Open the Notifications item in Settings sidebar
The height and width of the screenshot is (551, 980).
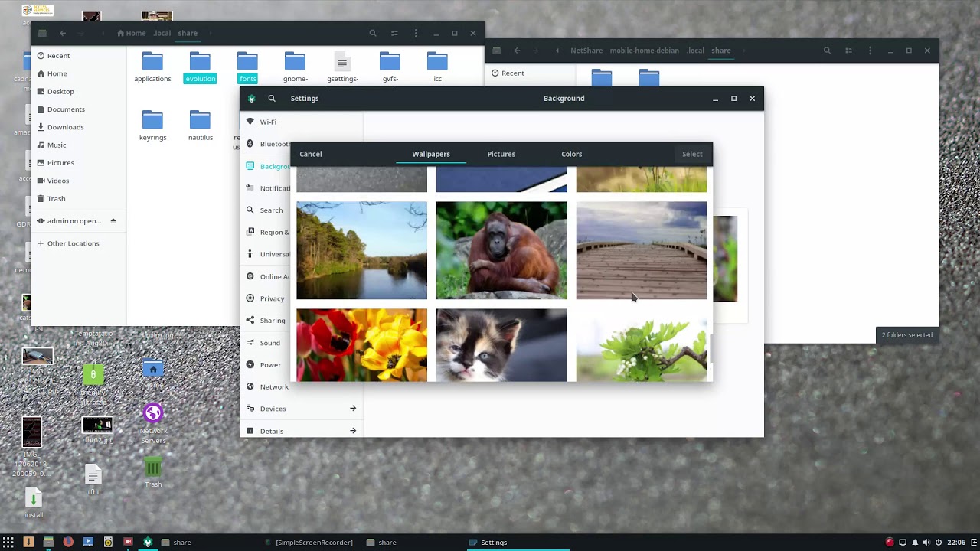[x=266, y=188]
